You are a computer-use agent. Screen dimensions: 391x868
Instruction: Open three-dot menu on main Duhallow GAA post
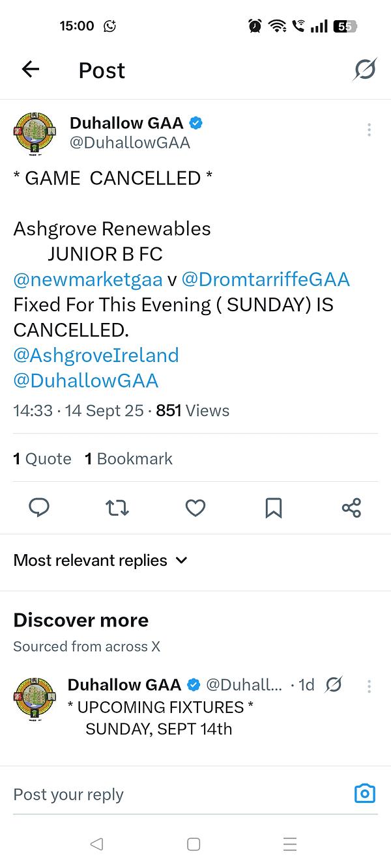pyautogui.click(x=369, y=130)
